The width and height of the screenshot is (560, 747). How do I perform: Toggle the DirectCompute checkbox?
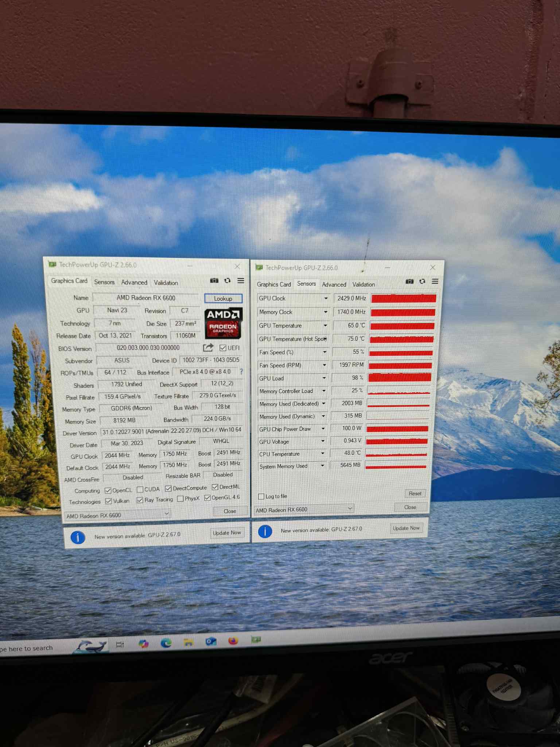tap(168, 488)
